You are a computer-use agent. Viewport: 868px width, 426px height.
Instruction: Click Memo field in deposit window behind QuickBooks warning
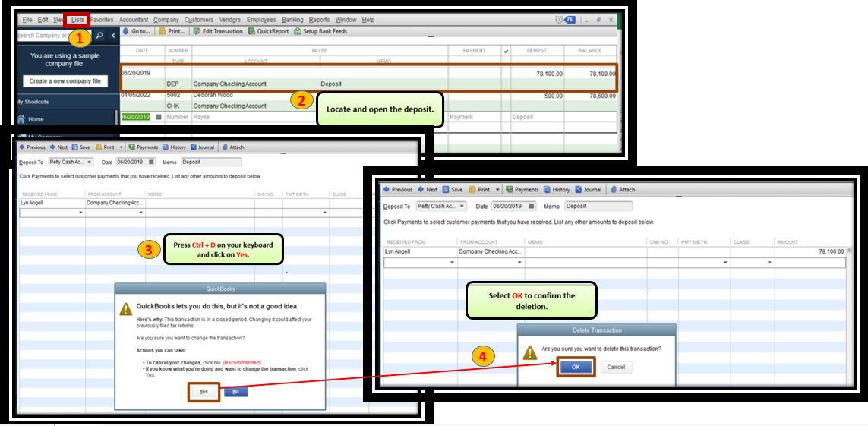pyautogui.click(x=211, y=162)
